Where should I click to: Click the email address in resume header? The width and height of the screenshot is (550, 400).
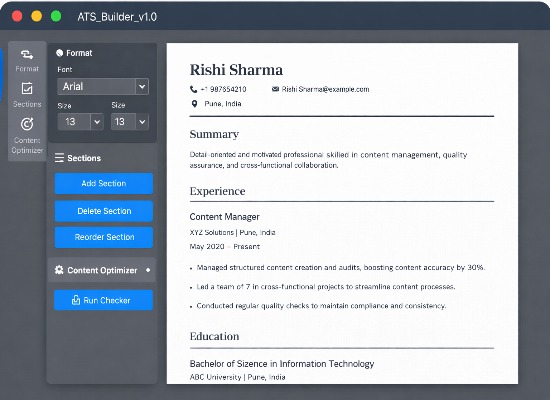click(325, 89)
